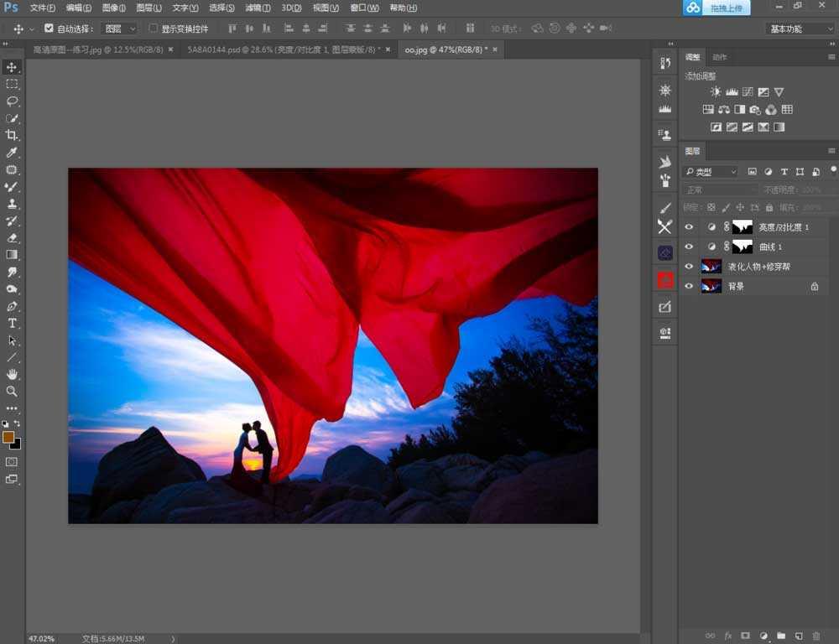Click the Delete layer trash icon
The height and width of the screenshot is (644, 839).
816,636
